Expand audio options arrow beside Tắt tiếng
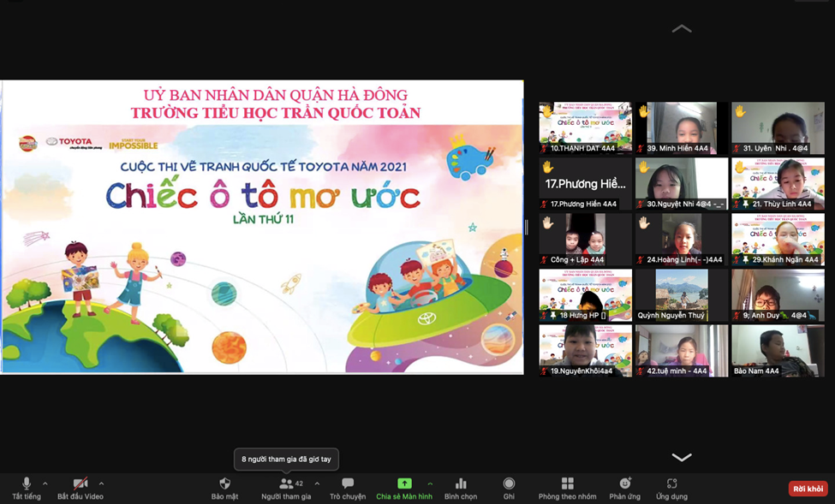Screen dimensions: 835x504 45,483
